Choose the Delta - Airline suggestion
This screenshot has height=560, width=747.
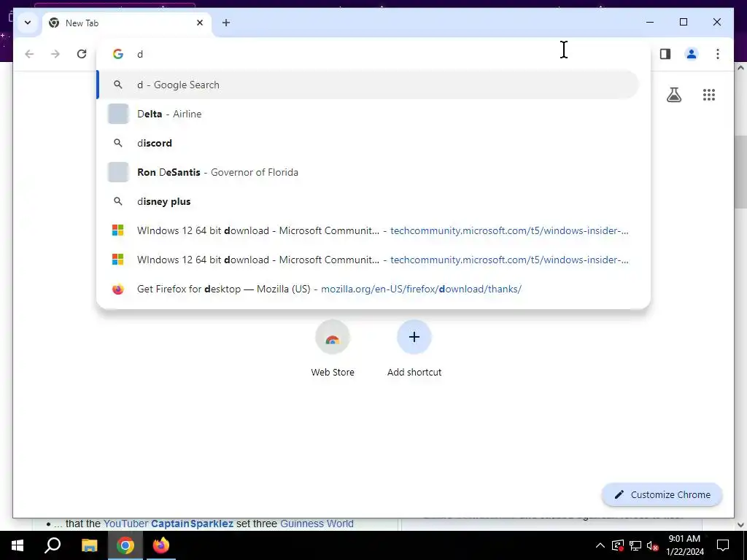pyautogui.click(x=368, y=114)
